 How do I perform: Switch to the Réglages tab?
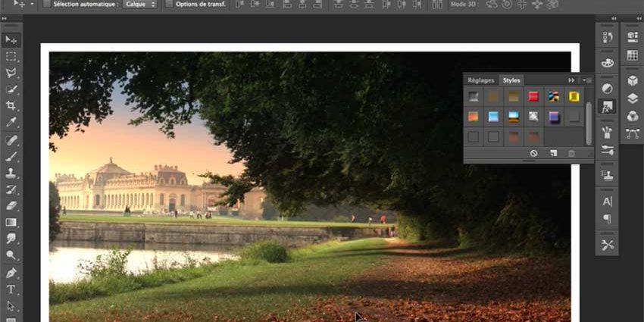(x=480, y=80)
